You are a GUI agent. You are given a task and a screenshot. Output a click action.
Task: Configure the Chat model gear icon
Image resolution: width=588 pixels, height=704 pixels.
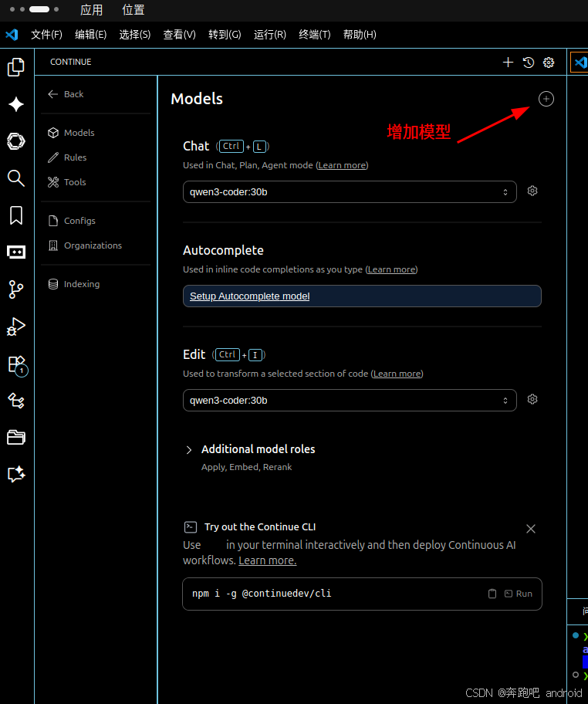532,191
